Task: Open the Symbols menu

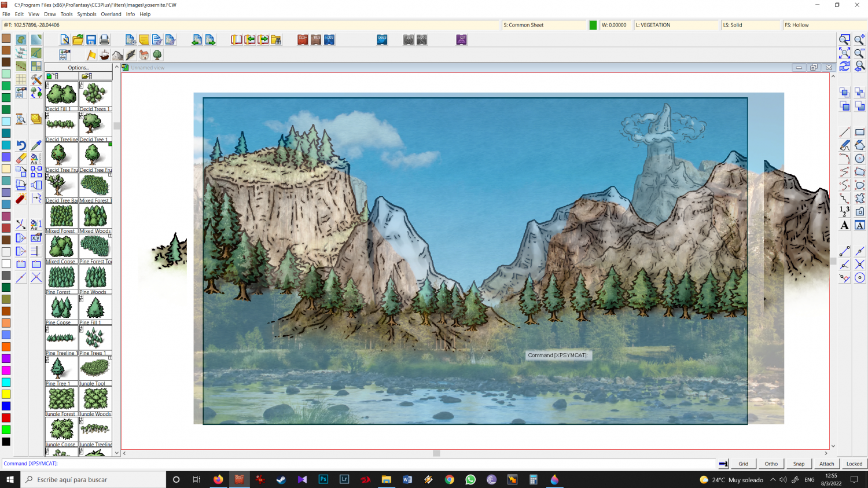Action: (x=87, y=14)
